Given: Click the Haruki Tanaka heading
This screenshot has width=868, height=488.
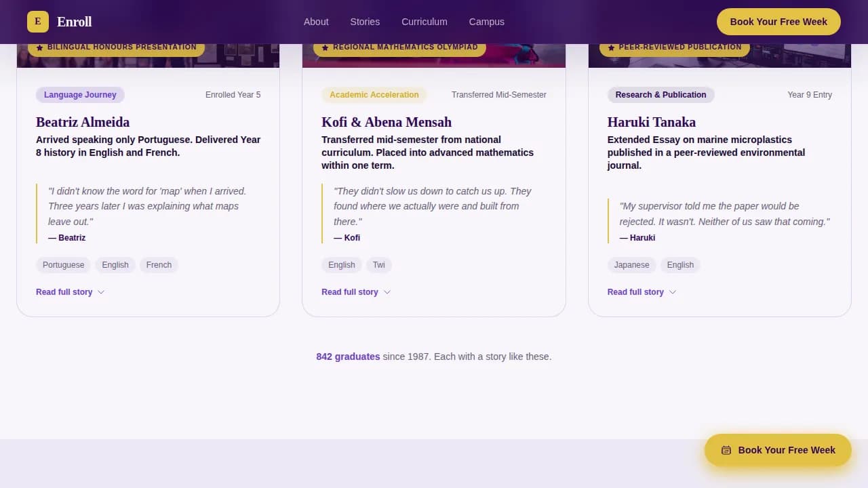Looking at the screenshot, I should [652, 122].
